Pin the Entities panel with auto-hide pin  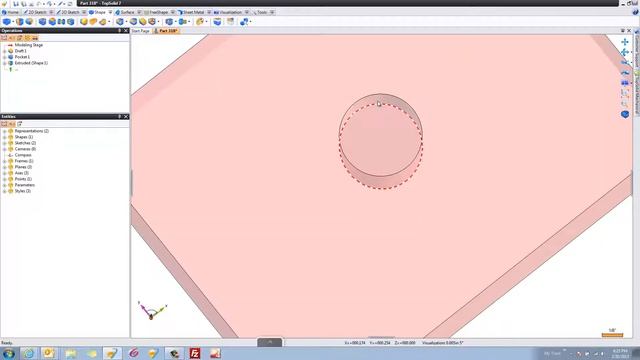pos(120,116)
